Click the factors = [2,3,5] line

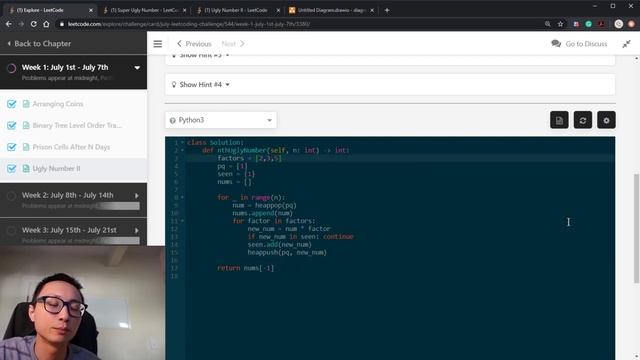click(x=249, y=158)
